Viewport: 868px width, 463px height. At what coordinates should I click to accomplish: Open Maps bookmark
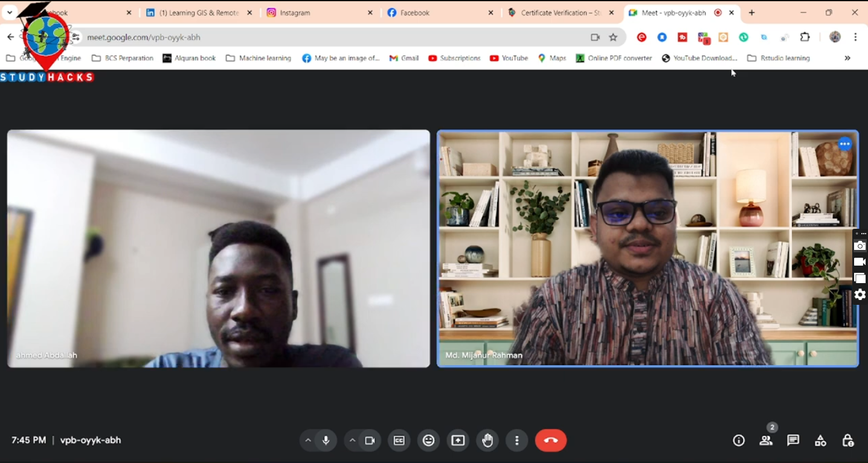coord(552,59)
